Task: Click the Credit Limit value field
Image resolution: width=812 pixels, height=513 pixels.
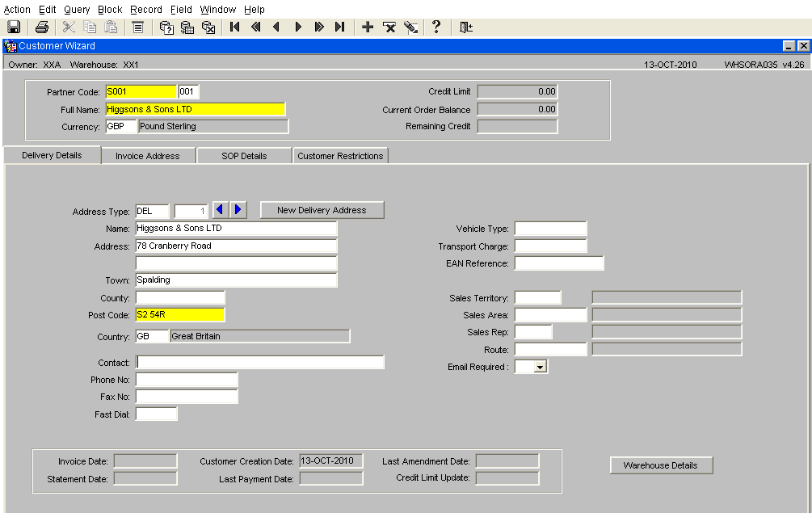Action: 517,91
